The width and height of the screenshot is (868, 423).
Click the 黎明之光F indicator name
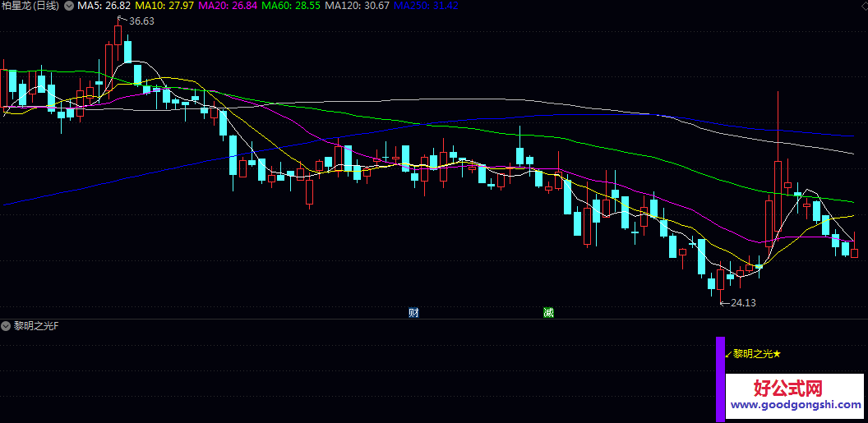tap(36, 326)
